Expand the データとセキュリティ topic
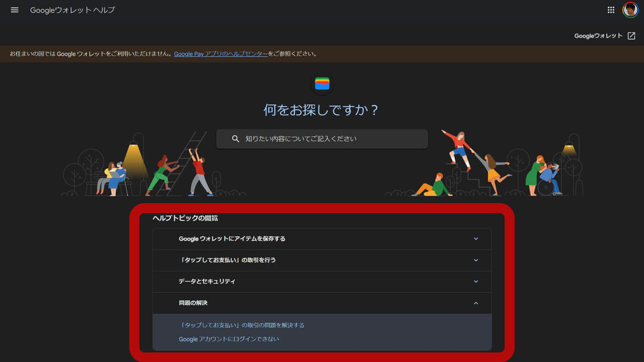 322,282
